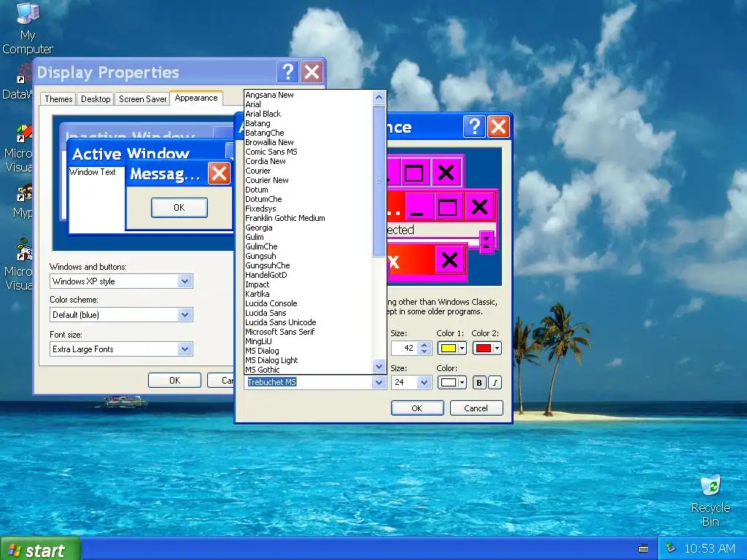Click the font list scrollbar down arrow
The height and width of the screenshot is (560, 747).
[x=379, y=367]
